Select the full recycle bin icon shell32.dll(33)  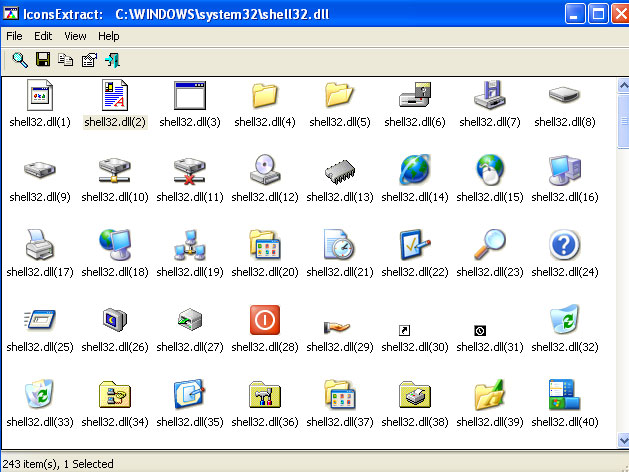coord(39,394)
